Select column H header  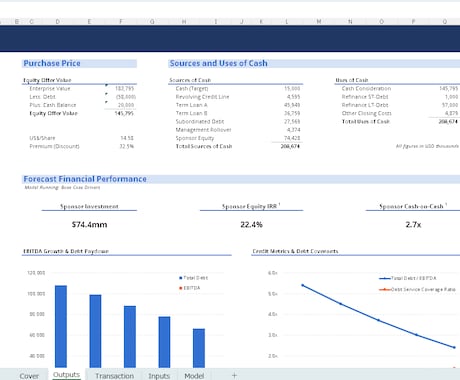click(x=184, y=21)
